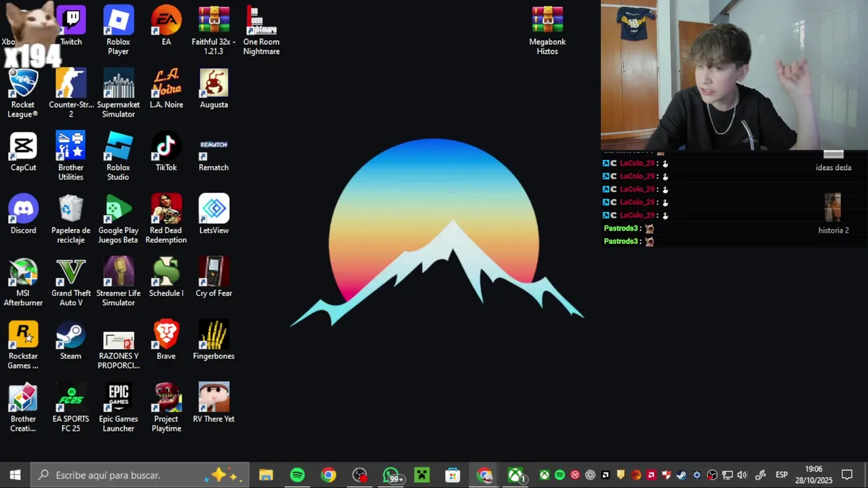The image size is (868, 488).
Task: Select the CapCut shortcut
Action: (x=23, y=152)
